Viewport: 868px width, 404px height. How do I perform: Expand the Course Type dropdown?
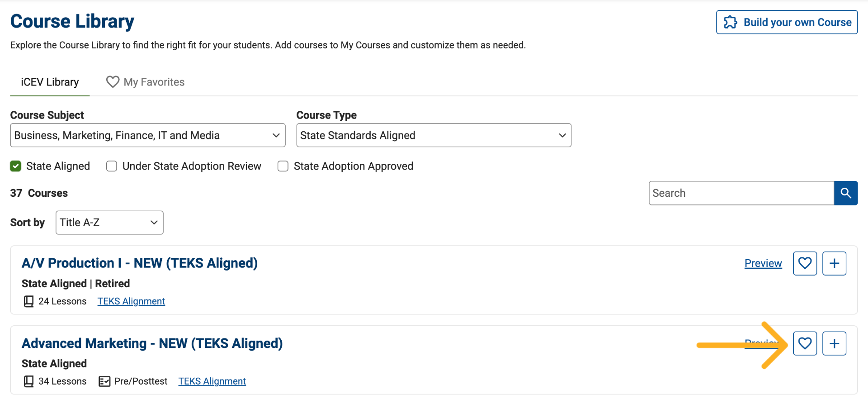click(434, 135)
